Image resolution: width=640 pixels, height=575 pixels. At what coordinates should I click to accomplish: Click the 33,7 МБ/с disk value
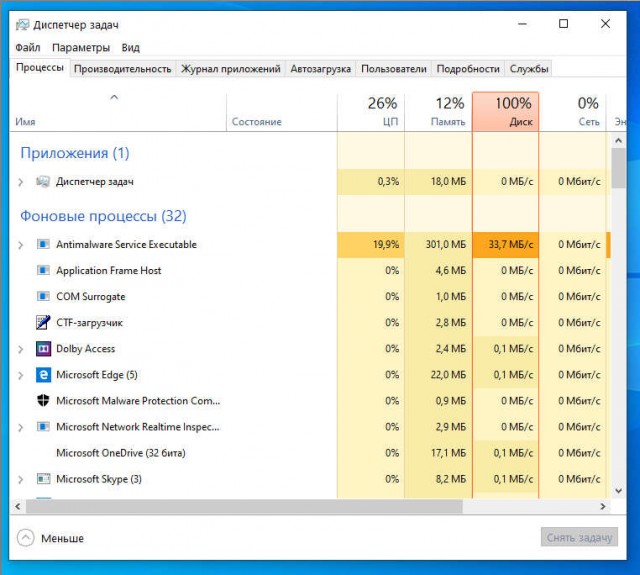coord(511,244)
